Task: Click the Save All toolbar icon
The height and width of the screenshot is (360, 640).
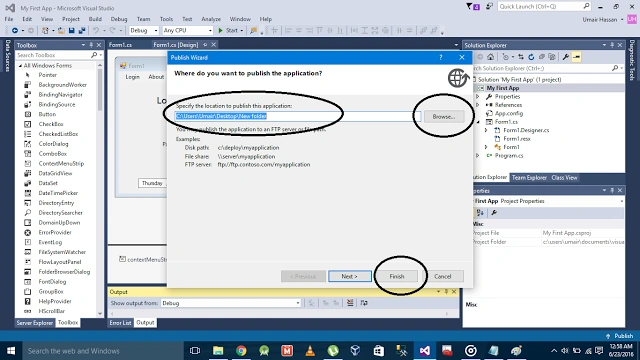Action: pos(82,31)
